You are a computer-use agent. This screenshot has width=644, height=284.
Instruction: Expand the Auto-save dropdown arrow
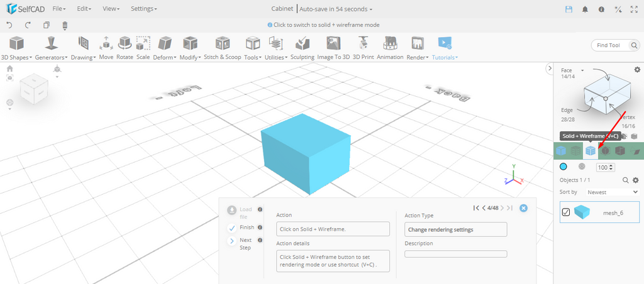[371, 9]
